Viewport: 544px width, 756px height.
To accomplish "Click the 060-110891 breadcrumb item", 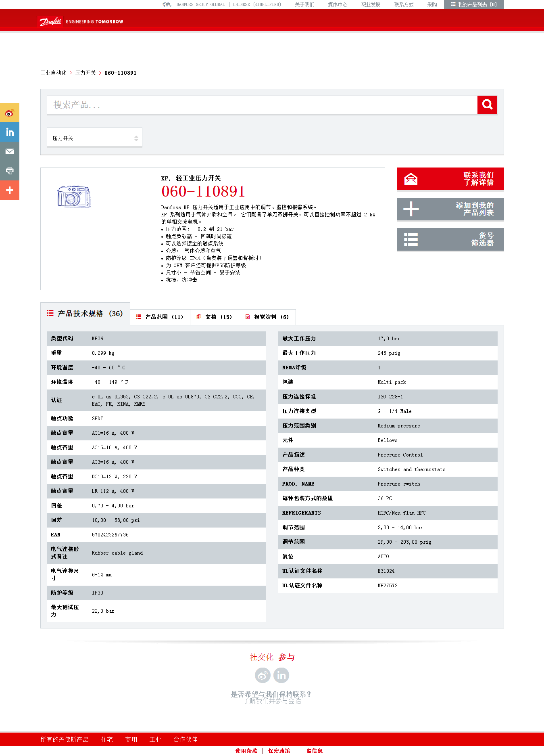I will [121, 73].
